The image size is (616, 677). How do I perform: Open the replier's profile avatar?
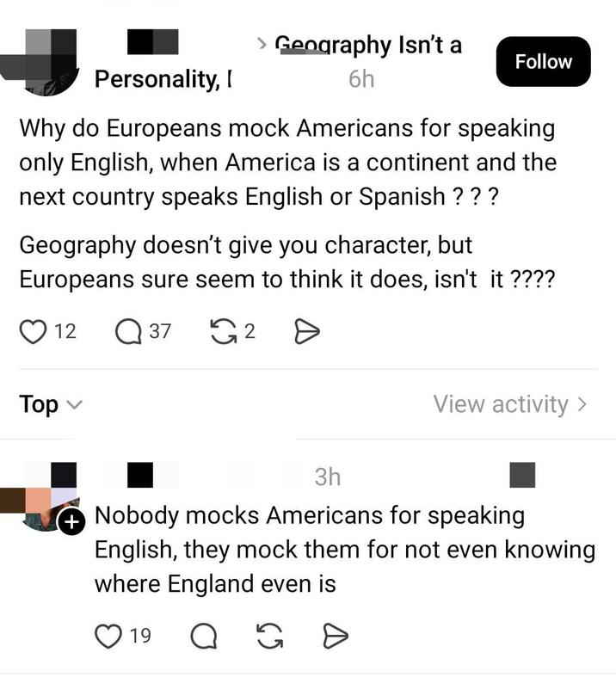[50, 496]
